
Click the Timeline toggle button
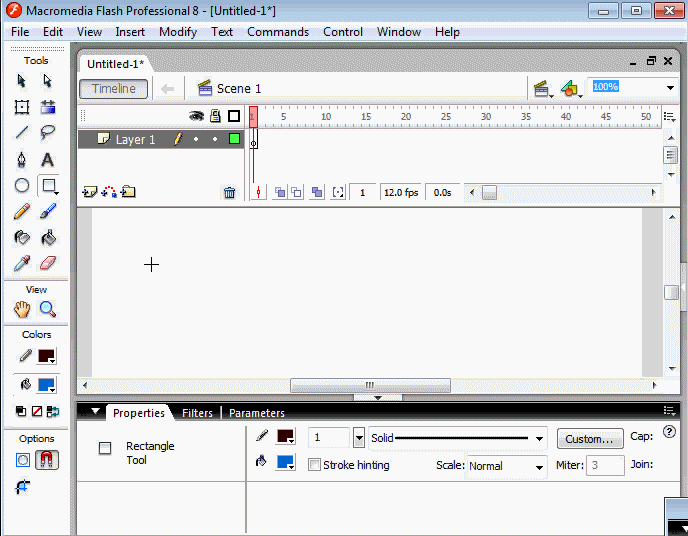click(114, 89)
